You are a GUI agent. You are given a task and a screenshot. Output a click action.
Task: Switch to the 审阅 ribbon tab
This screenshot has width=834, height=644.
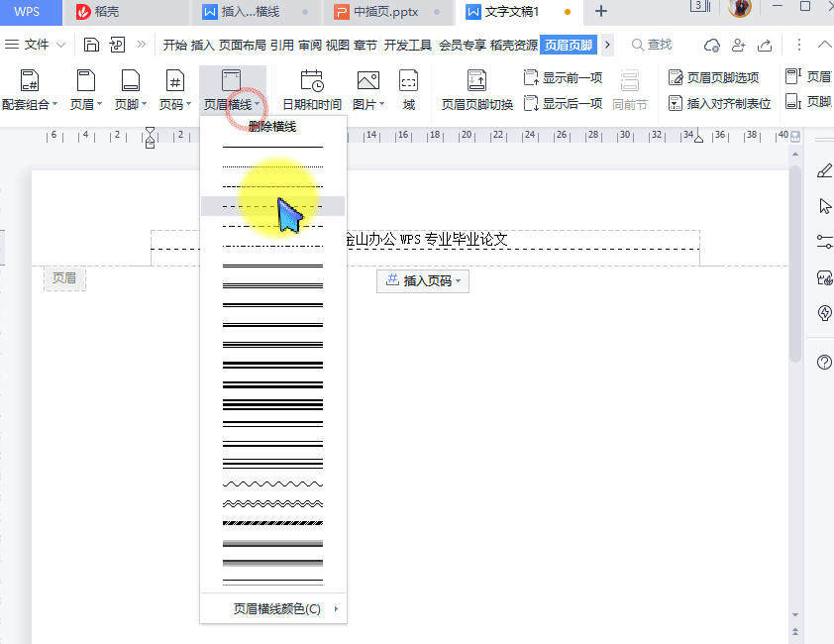coord(310,45)
